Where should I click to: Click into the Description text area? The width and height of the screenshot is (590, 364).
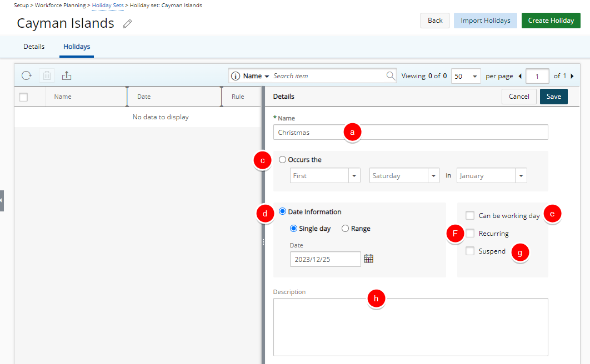(x=410, y=327)
